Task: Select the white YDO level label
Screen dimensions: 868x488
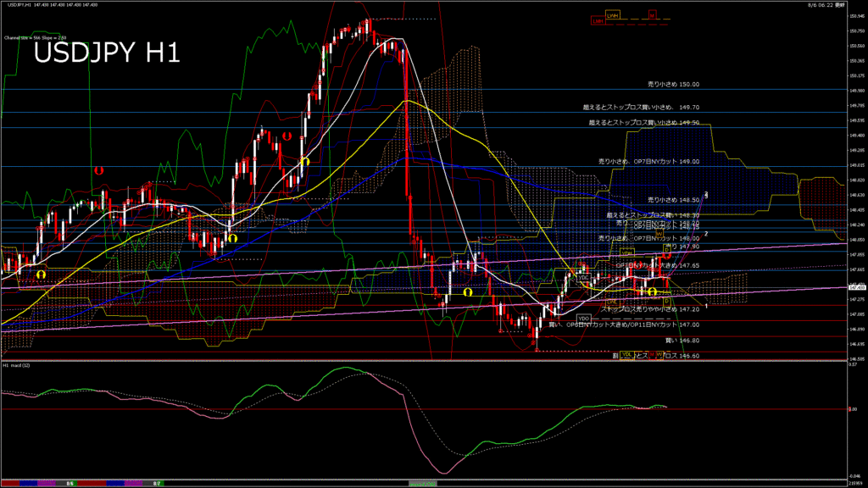Action: pyautogui.click(x=583, y=318)
